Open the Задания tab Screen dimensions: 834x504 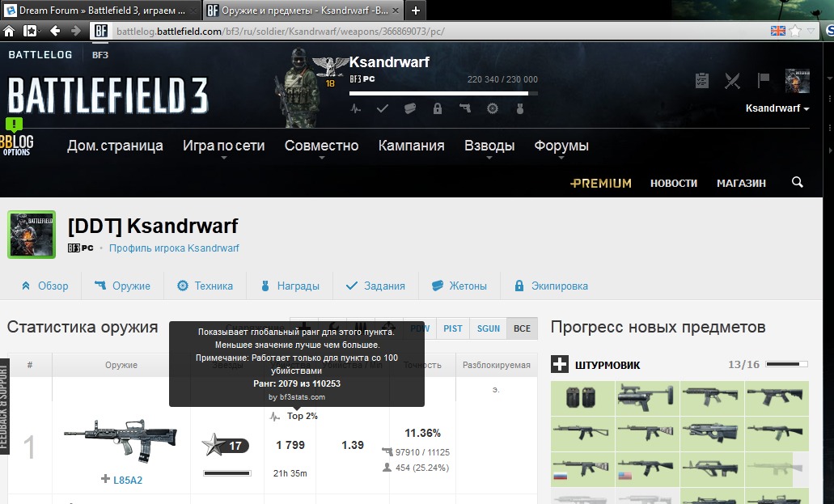tap(375, 286)
